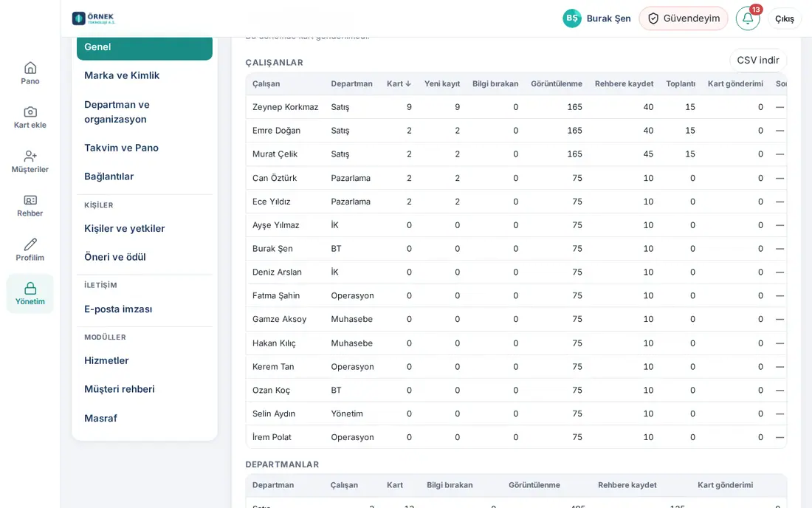
Task: Go to Rehber contact card icon
Action: click(30, 200)
